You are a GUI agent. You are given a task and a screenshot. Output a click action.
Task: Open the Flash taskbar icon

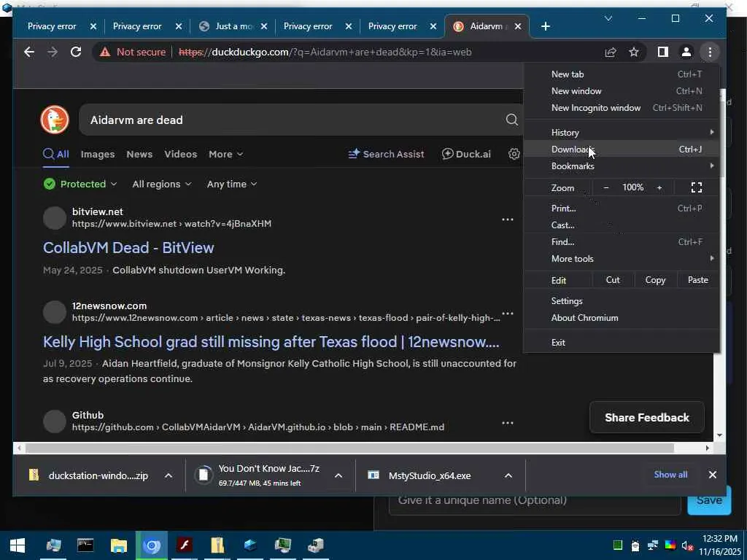coord(185,545)
